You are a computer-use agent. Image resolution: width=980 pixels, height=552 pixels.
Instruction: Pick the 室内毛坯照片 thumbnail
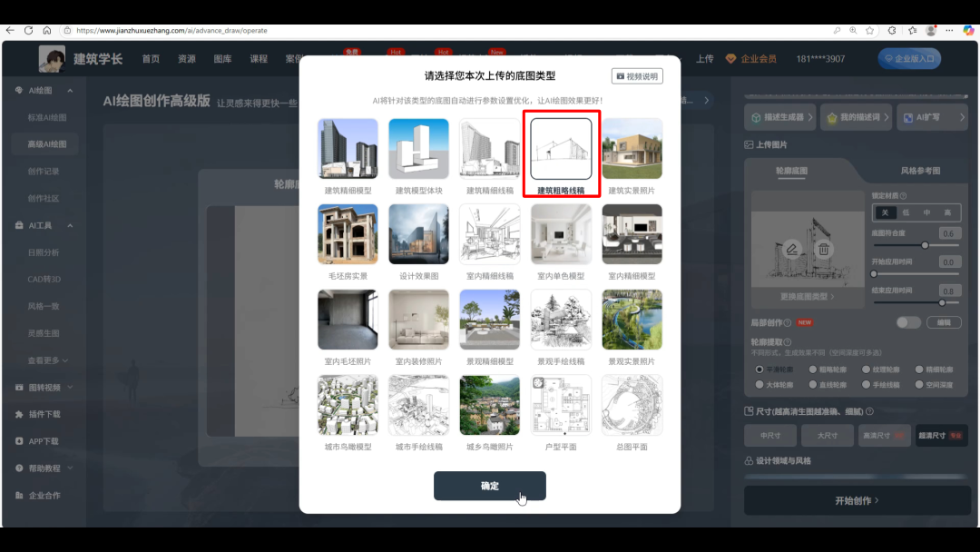pos(348,320)
